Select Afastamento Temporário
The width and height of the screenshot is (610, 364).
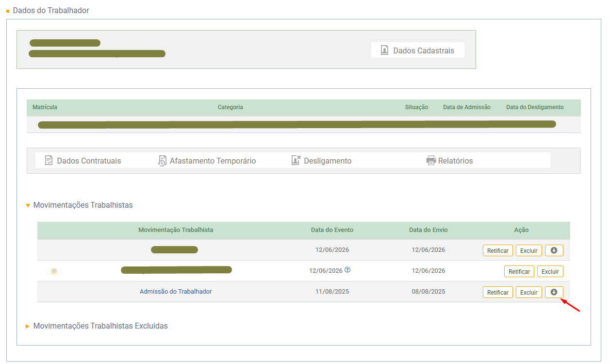[x=207, y=161]
